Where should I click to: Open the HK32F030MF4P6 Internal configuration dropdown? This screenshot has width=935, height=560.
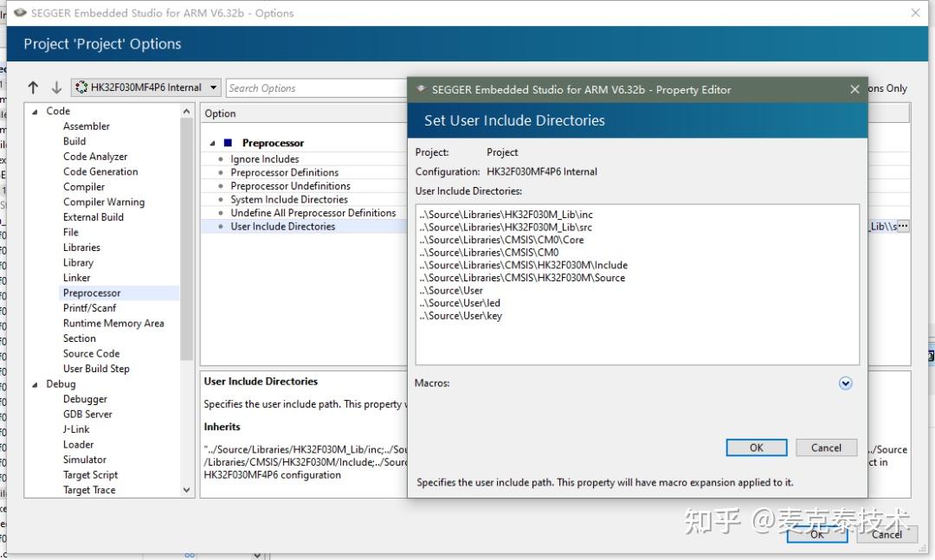coord(146,87)
